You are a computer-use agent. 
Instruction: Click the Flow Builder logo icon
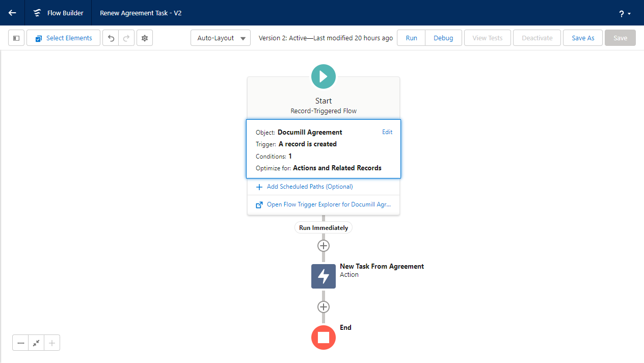[36, 12]
